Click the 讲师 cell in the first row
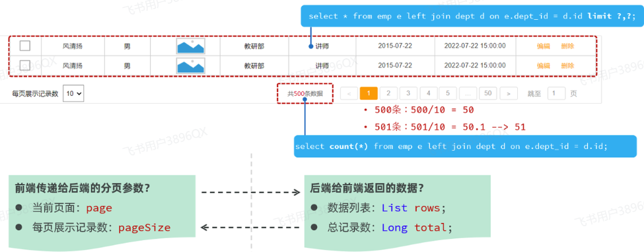Viewport: 644px width, 252px height. [x=322, y=46]
